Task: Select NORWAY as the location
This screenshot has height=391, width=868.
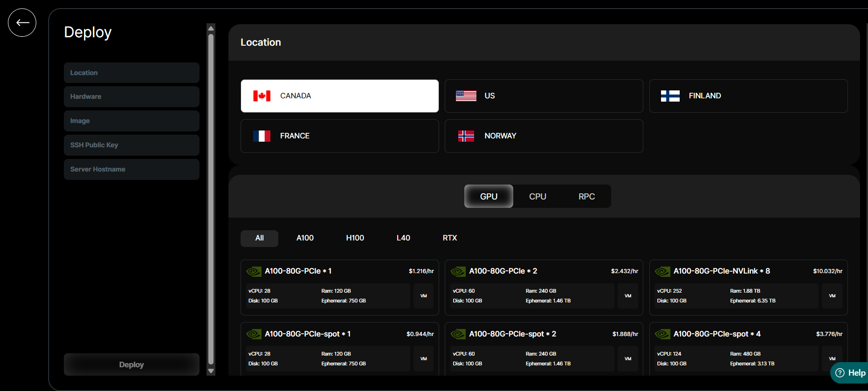Action: tap(544, 136)
